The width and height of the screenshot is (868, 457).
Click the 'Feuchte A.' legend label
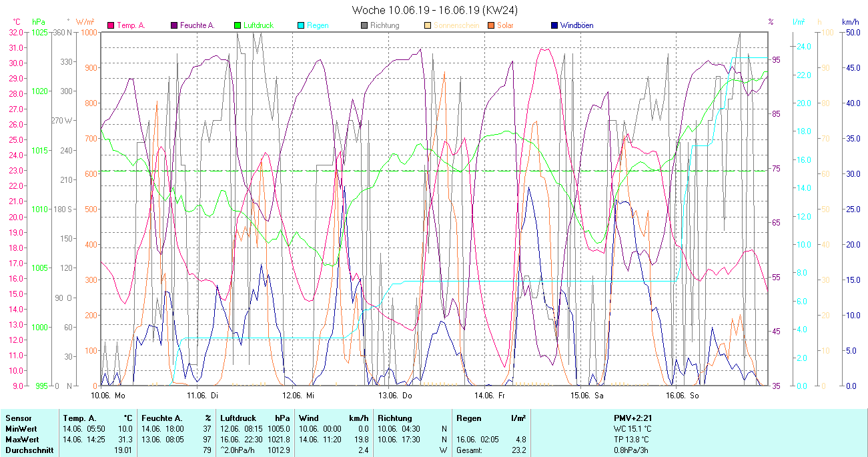pos(197,25)
